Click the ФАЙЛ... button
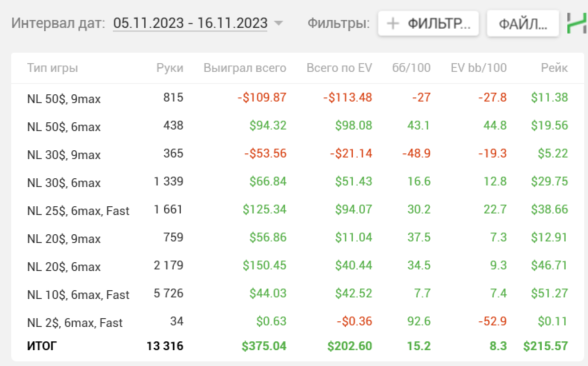The image size is (588, 366). [x=523, y=24]
